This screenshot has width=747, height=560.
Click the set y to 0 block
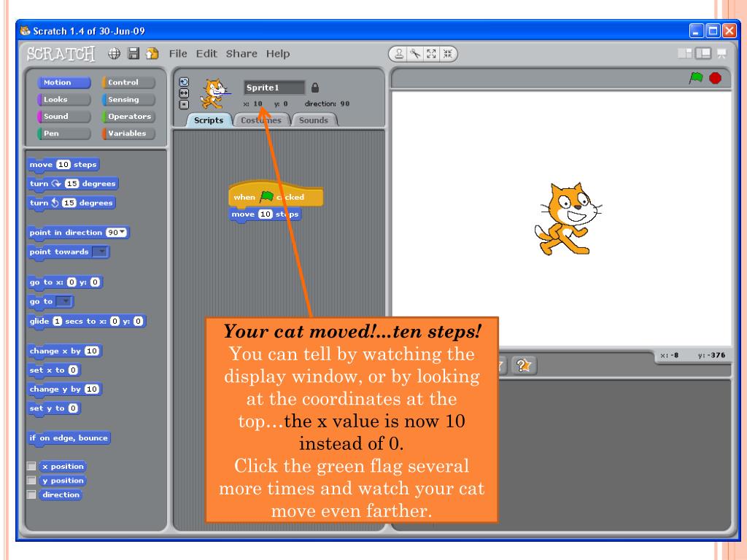coord(54,408)
